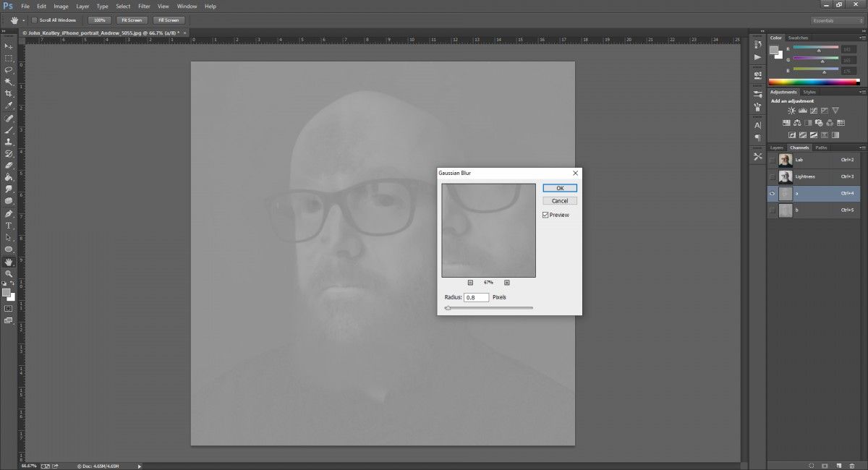Select the Magic Wand tool
The width and height of the screenshot is (868, 470).
click(9, 82)
